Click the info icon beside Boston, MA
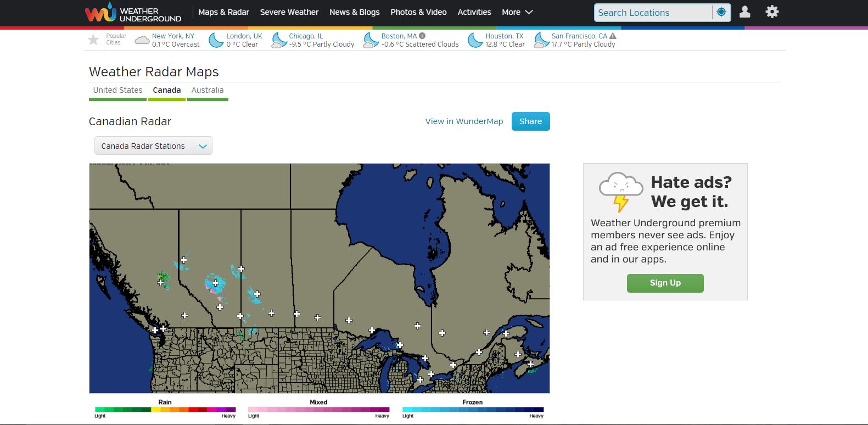 pos(422,36)
